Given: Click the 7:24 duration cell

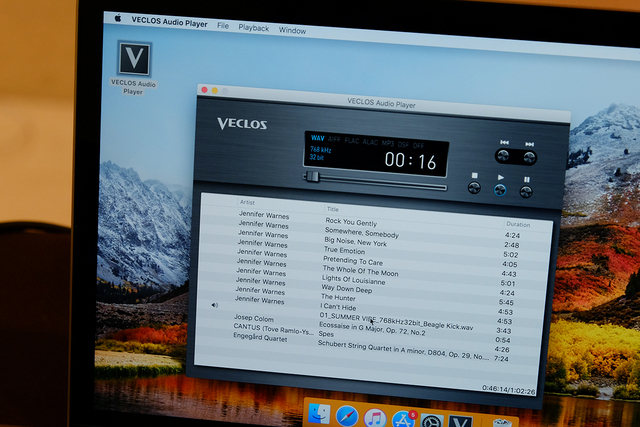Looking at the screenshot, I should pyautogui.click(x=501, y=359).
